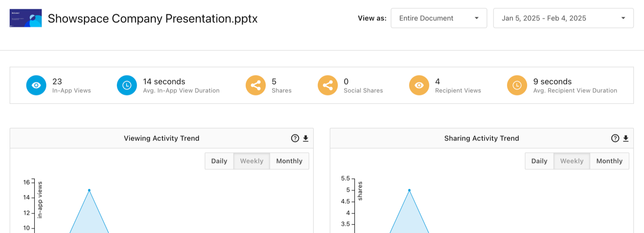Click the Avg. Recipient View Duration clock icon
644x233 pixels.
coord(517,85)
